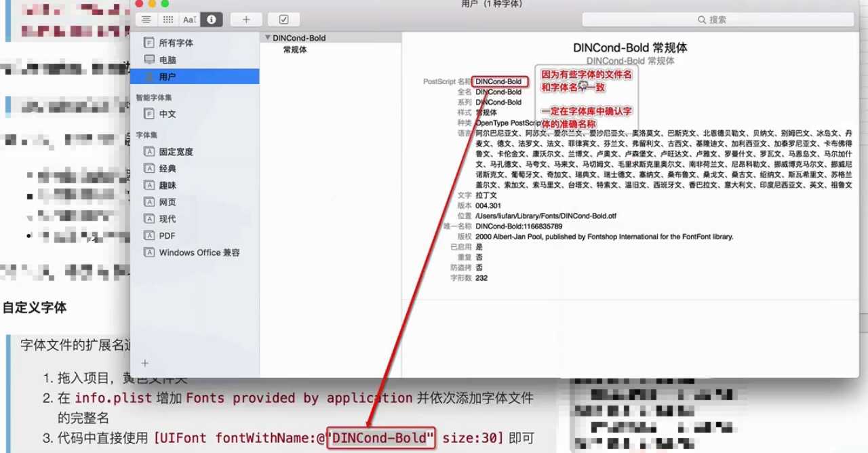The image size is (868, 453).
Task: Click the font location path /Users/liufan/Library/Fonts
Action: 546,216
